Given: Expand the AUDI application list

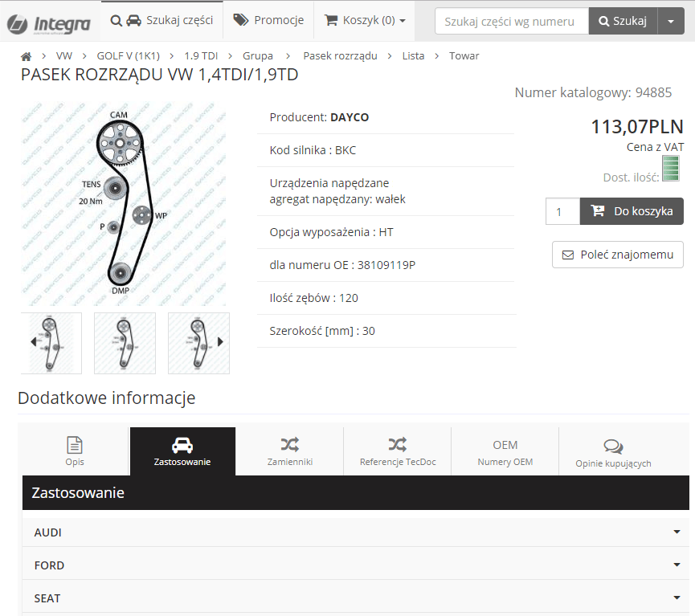Looking at the screenshot, I should tap(356, 532).
